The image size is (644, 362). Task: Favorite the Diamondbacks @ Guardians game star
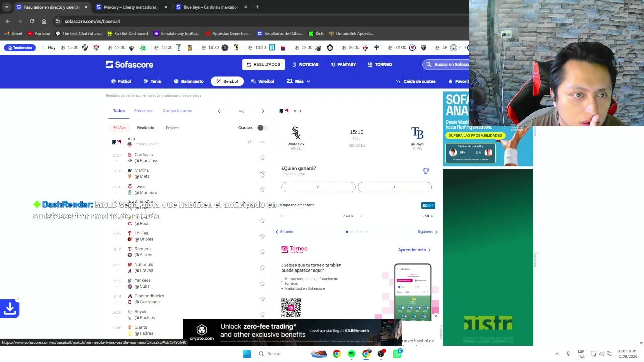click(x=262, y=299)
